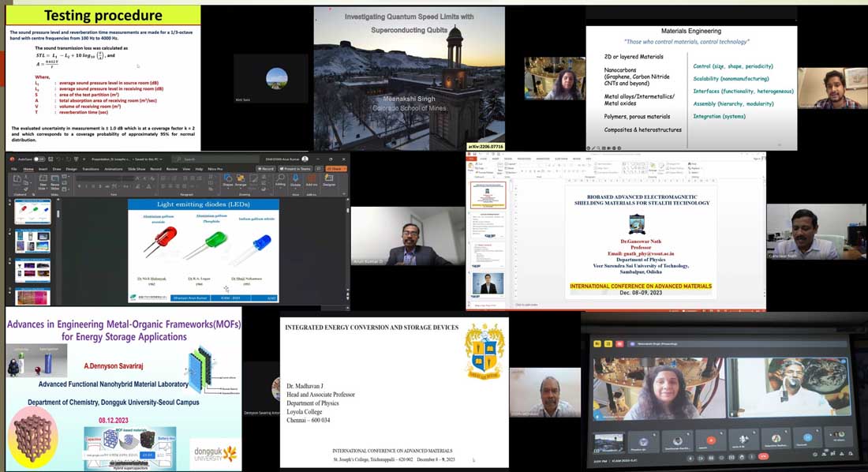The height and width of the screenshot is (472, 868).
Task: Select the LED slide thumbnail in slide panel
Action: point(32,212)
